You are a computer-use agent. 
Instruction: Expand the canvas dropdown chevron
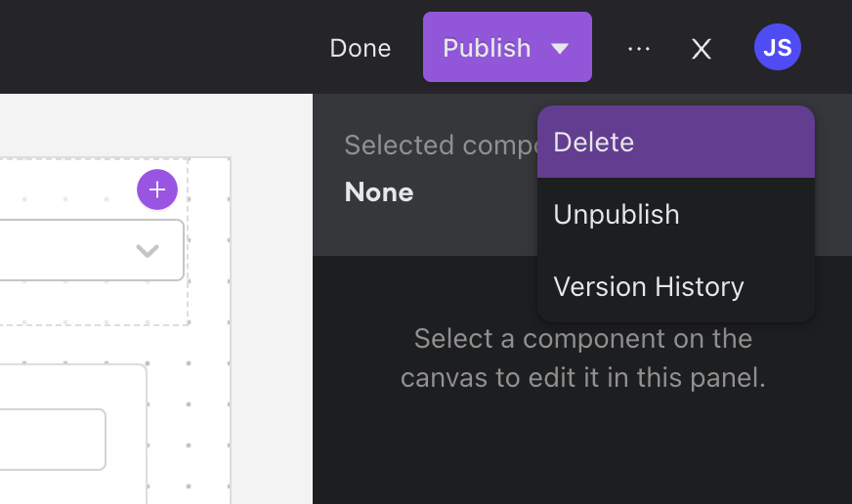pos(148,251)
